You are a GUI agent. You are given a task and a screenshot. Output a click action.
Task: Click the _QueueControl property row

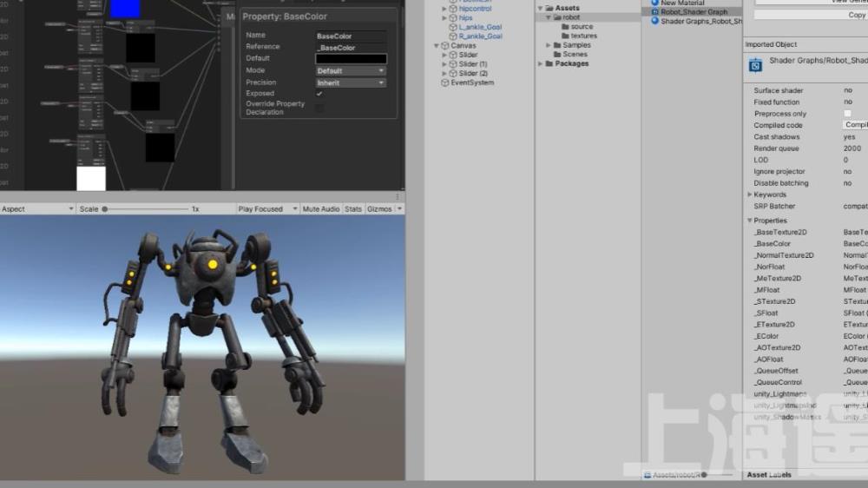806,382
